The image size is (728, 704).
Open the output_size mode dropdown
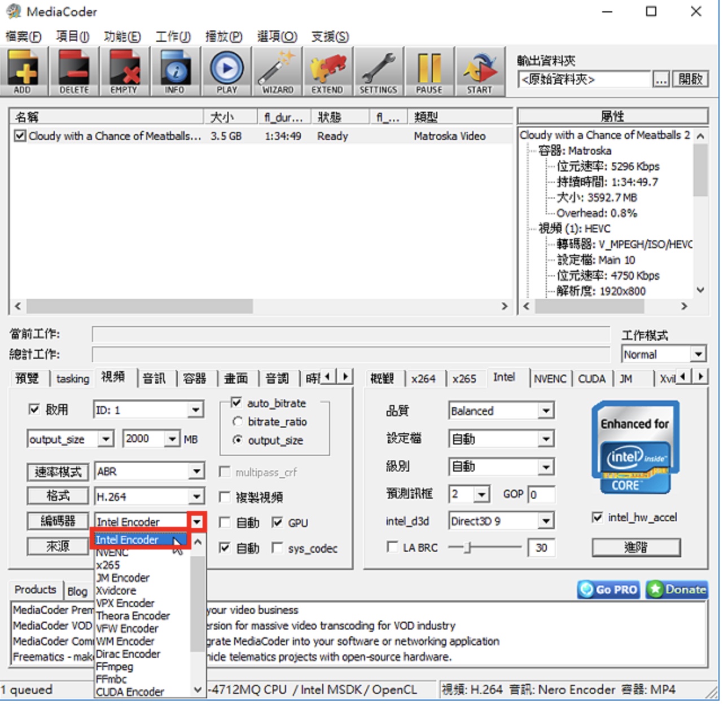106,439
